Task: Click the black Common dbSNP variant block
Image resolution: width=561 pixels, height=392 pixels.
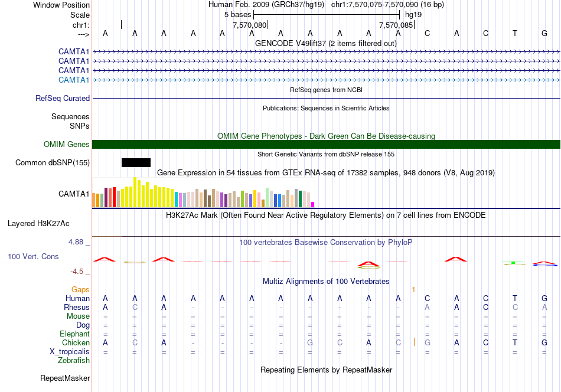Action: [136, 163]
